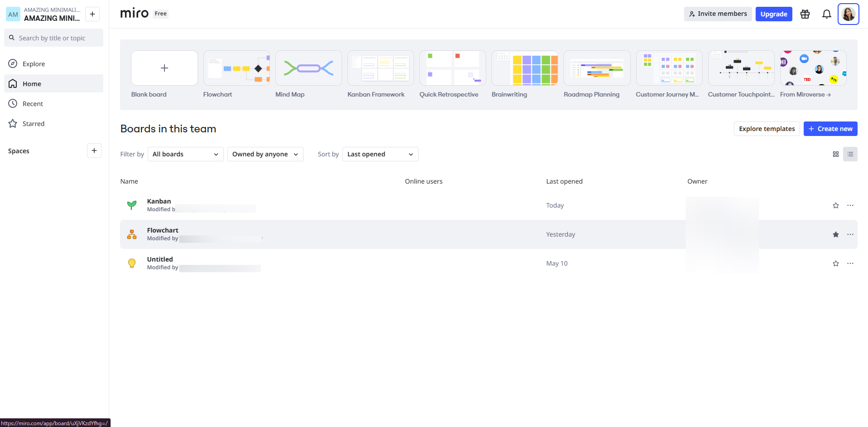Click the Free plan badge
The width and height of the screenshot is (868, 427).
(x=160, y=14)
